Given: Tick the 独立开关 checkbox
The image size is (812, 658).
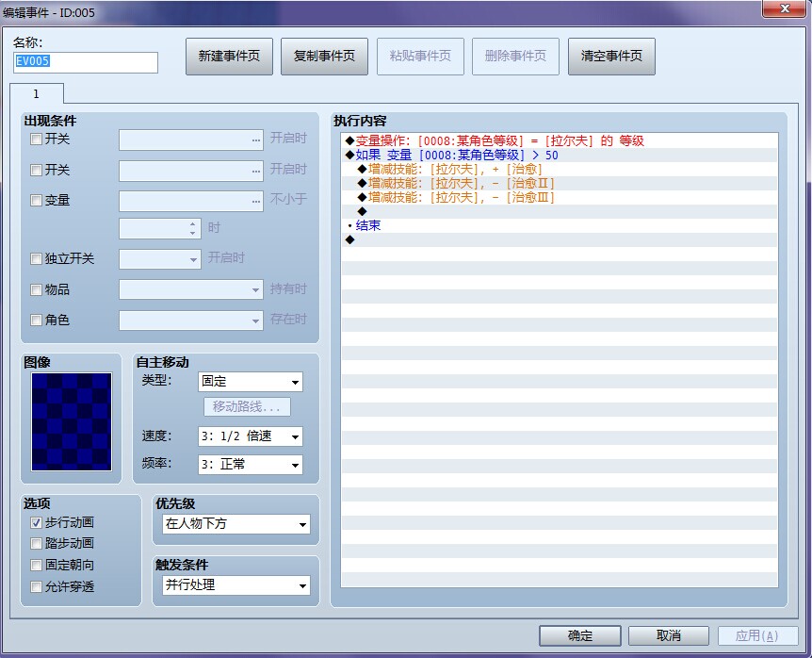Looking at the screenshot, I should click(x=36, y=258).
